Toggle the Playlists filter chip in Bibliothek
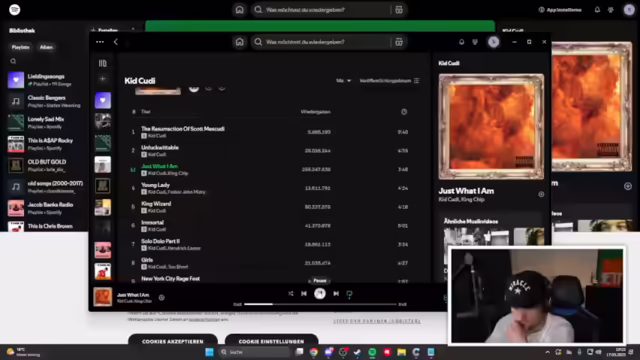640x360 pixels. pyautogui.click(x=20, y=47)
